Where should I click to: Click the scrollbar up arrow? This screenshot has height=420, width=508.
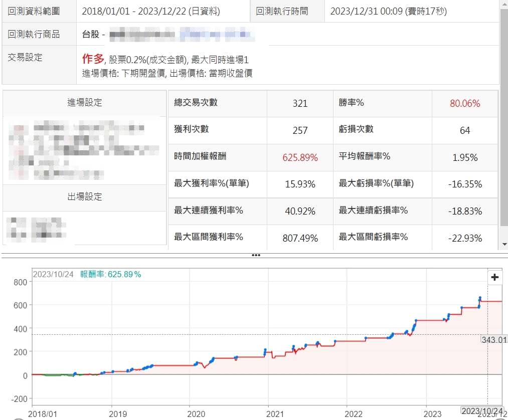[x=504, y=4]
